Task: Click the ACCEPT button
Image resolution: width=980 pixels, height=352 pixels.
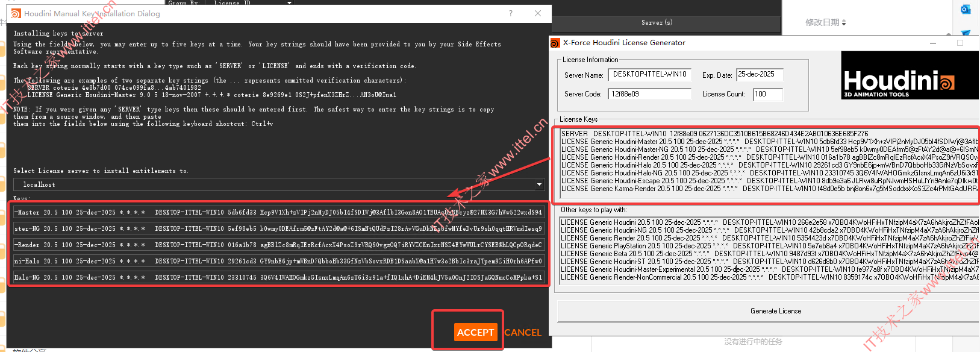Action: coord(475,332)
